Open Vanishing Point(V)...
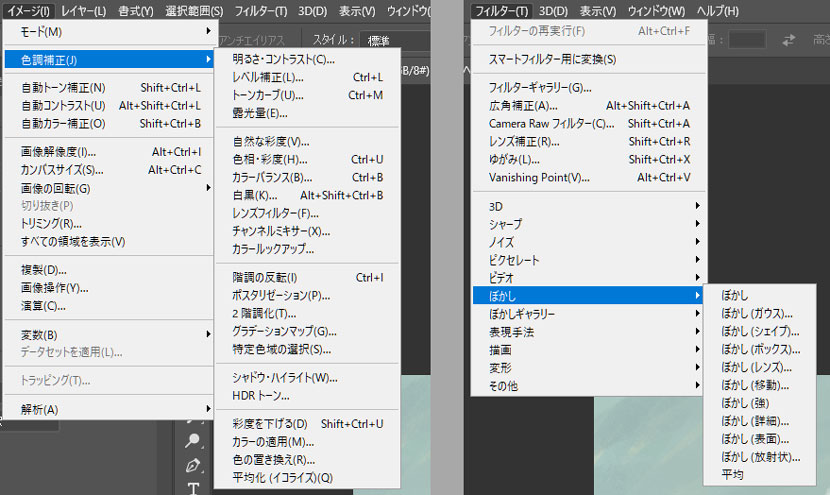This screenshot has width=830, height=495. click(589, 177)
